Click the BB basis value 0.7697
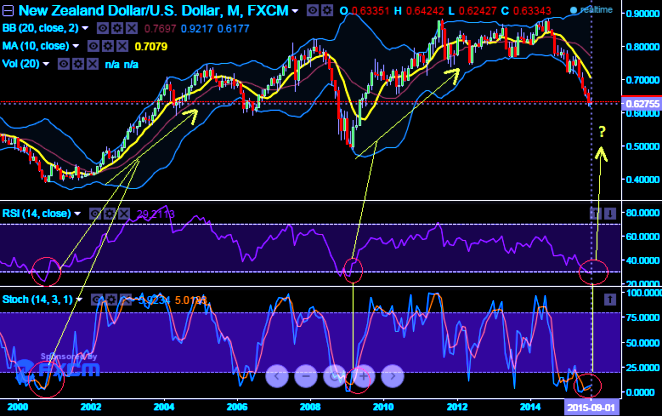Image resolution: width=662 pixels, height=417 pixels. (160, 29)
